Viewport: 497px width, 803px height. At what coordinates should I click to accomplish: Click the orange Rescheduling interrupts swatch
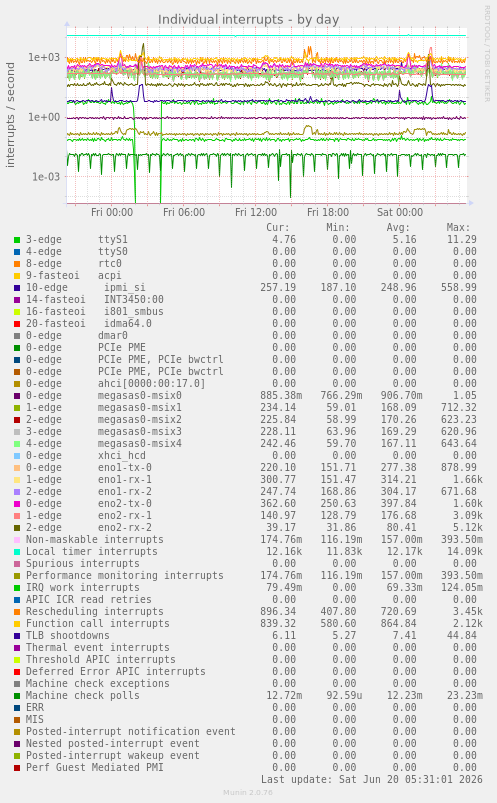point(17,611)
